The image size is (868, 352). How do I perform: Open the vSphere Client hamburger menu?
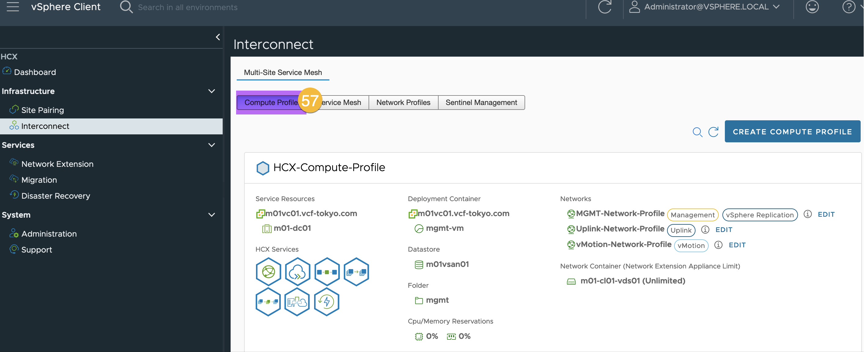pos(13,7)
